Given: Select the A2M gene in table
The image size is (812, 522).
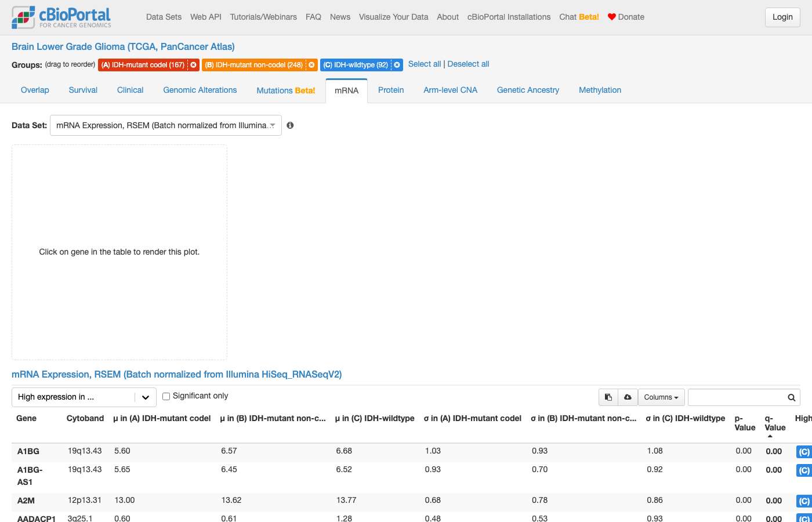Looking at the screenshot, I should pos(26,501).
